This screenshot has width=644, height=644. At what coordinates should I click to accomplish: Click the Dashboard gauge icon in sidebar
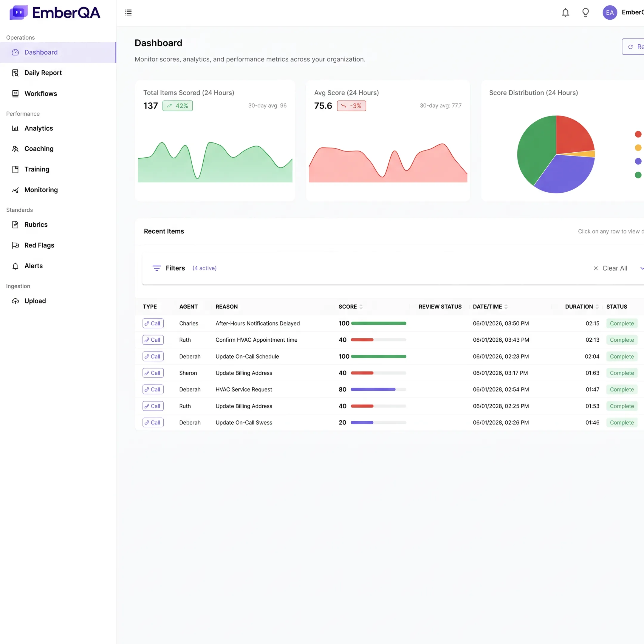(15, 52)
